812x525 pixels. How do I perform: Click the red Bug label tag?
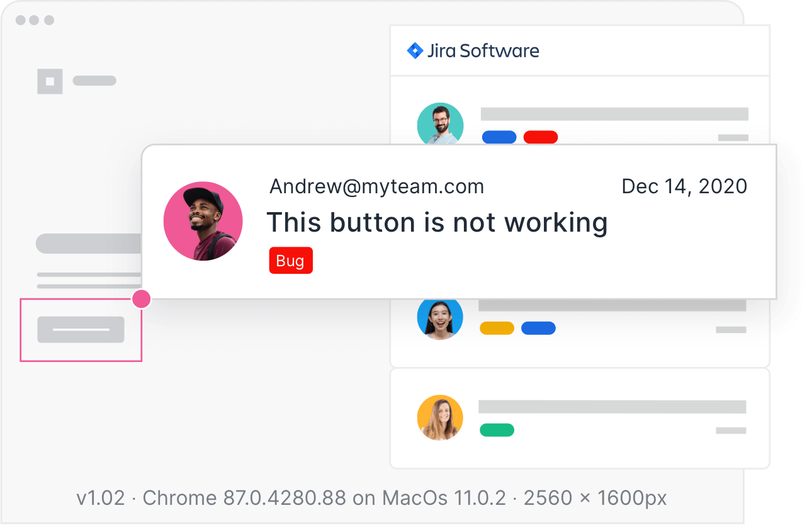click(x=290, y=261)
